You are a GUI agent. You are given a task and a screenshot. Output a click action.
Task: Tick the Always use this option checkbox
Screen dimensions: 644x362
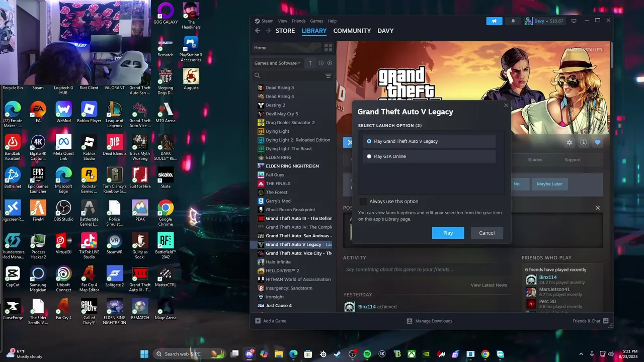363,202
